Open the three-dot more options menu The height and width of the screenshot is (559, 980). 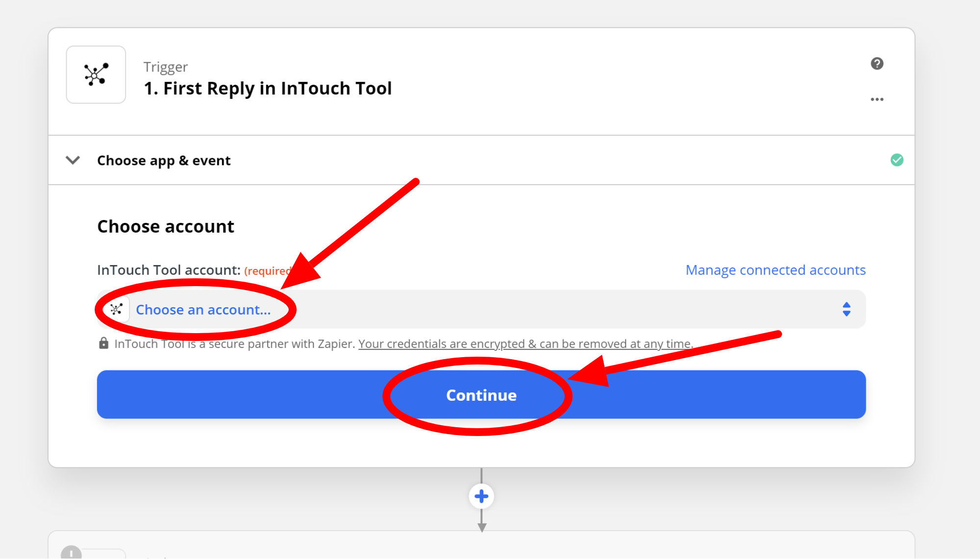coord(877,99)
